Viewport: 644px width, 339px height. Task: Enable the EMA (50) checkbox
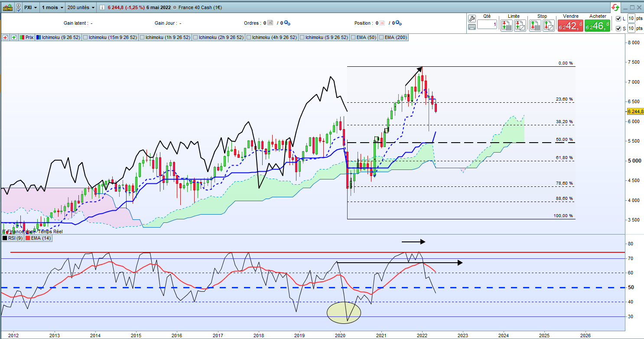[x=354, y=37]
